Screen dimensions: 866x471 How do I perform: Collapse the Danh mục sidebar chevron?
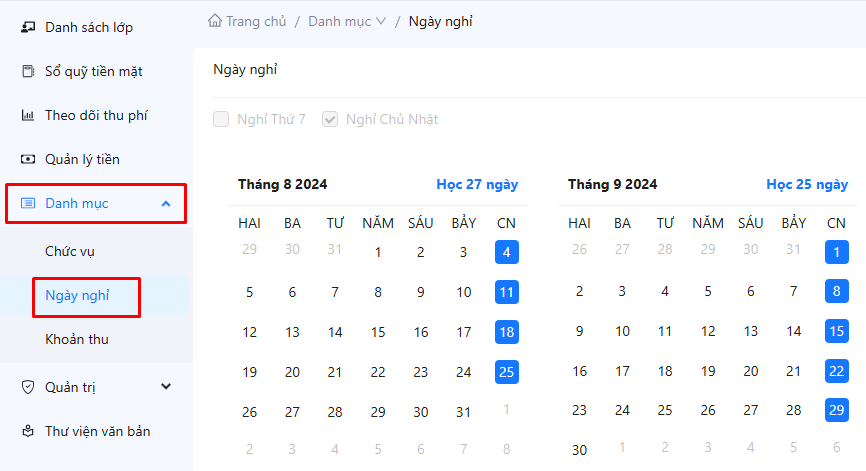tap(166, 203)
